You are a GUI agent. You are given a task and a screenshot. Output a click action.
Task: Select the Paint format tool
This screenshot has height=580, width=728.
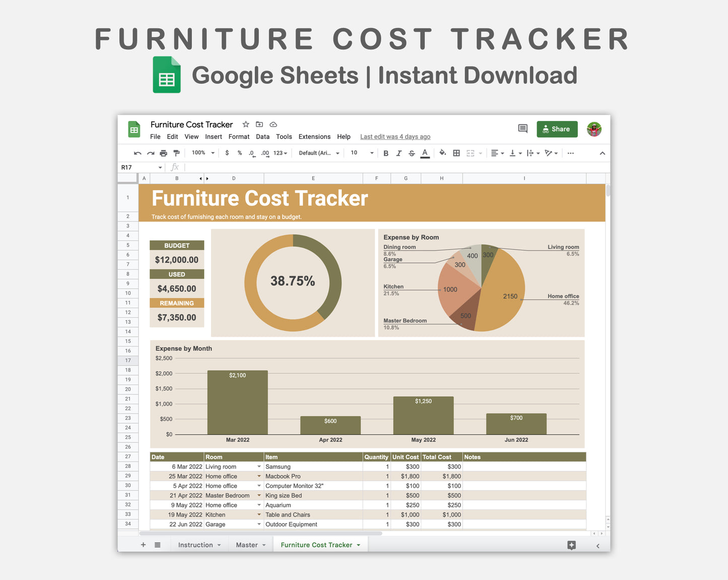pos(176,153)
